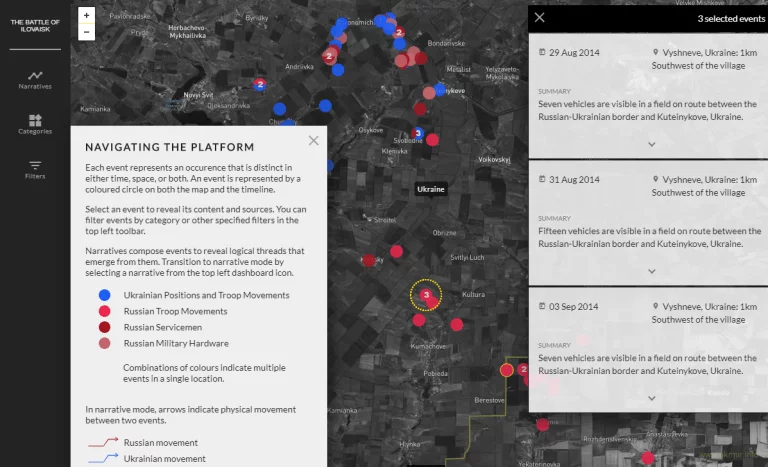Select red event marker below Rozhdestvenske
The image size is (768, 467).
(x=648, y=458)
